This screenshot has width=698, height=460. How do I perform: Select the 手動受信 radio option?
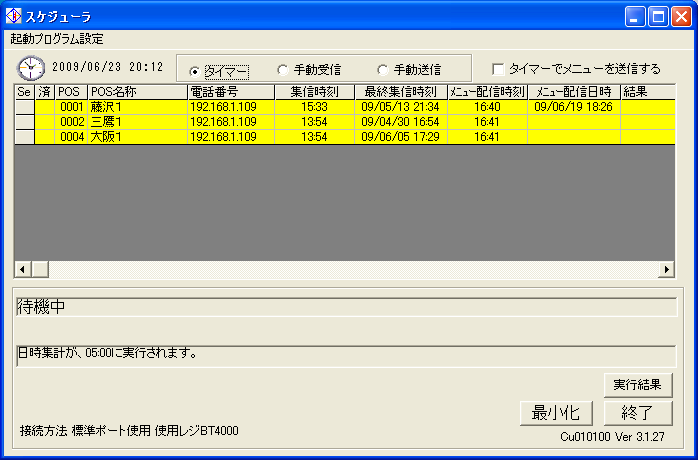(283, 70)
